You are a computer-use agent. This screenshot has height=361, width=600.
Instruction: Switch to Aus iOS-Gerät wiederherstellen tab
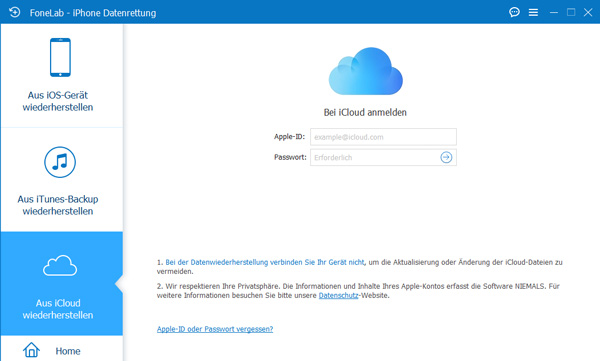pos(61,75)
